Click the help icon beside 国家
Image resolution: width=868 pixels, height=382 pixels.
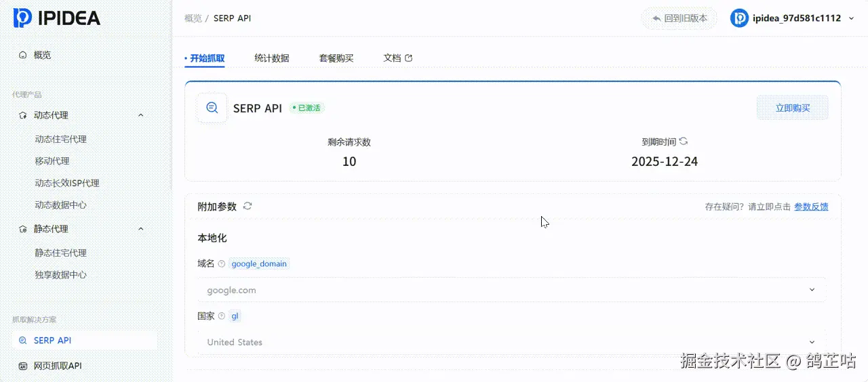tap(222, 316)
